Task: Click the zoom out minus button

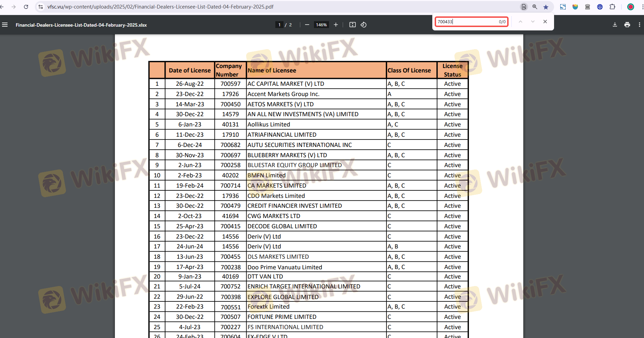Action: point(307,25)
